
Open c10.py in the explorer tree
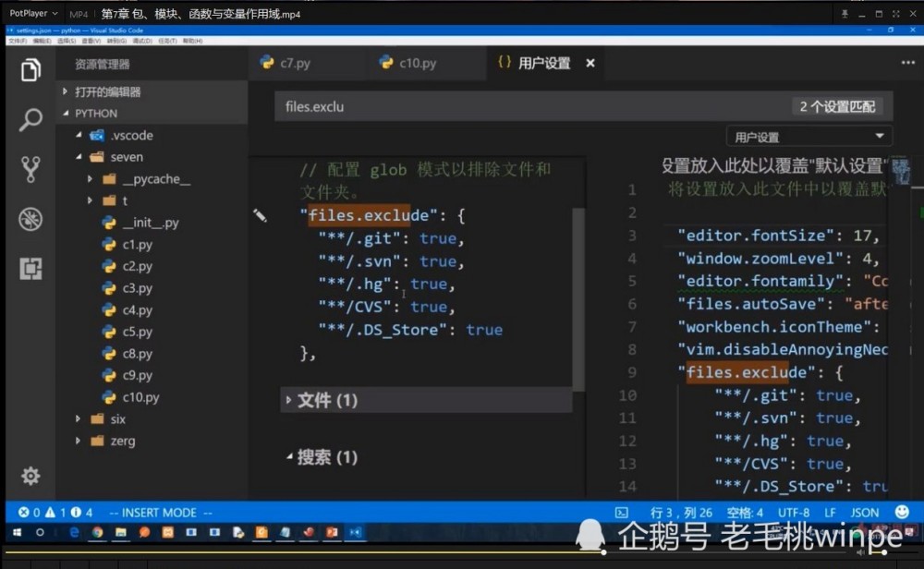(140, 397)
